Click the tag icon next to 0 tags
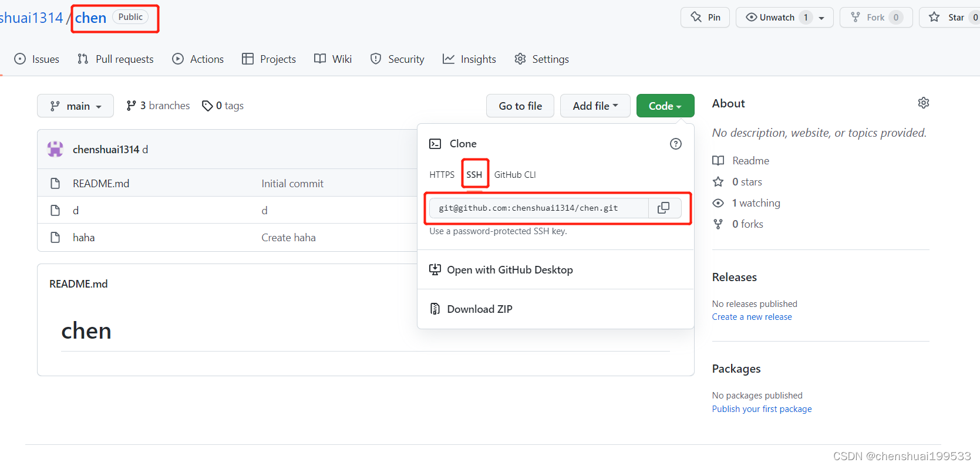The width and height of the screenshot is (980, 466). coord(207,106)
